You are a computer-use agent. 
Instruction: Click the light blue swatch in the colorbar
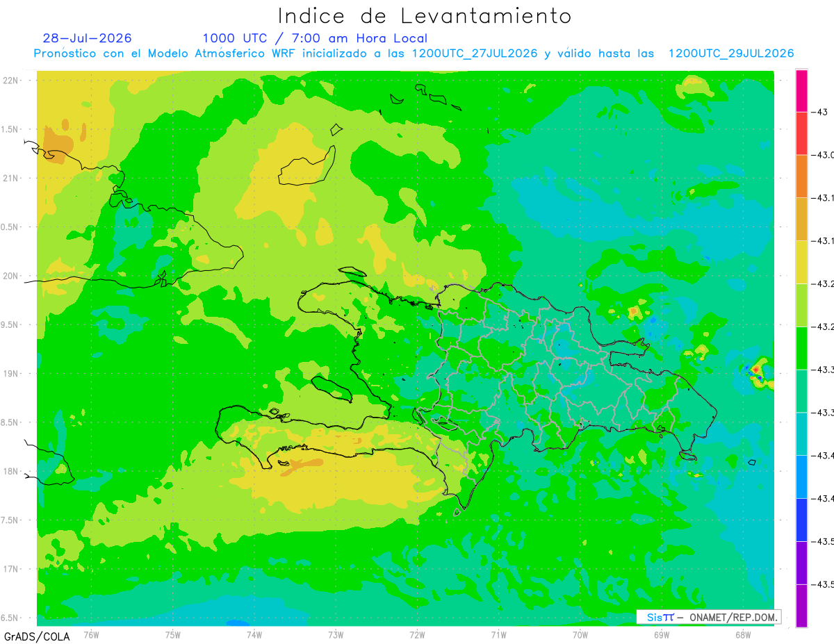coord(801,477)
